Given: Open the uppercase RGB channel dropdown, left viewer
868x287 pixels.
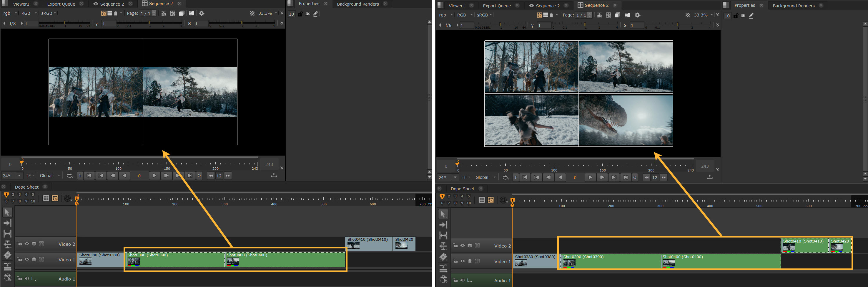Looking at the screenshot, I should pos(29,13).
